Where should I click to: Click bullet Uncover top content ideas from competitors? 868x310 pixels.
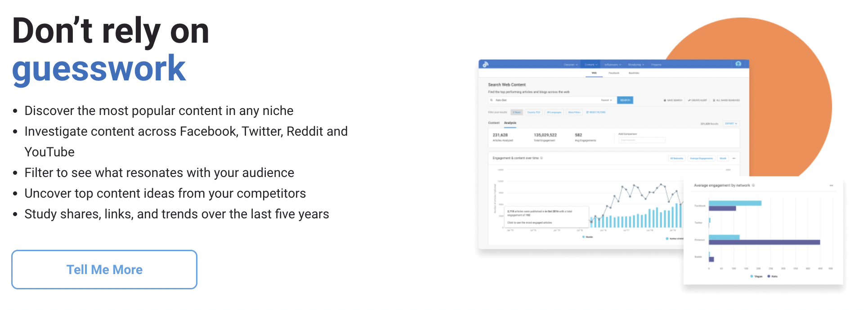point(165,193)
